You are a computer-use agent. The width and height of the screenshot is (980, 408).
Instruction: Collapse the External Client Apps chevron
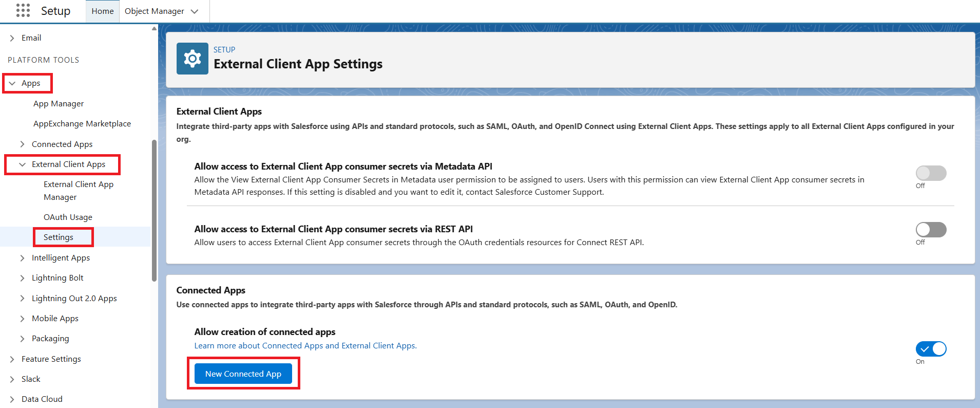22,164
